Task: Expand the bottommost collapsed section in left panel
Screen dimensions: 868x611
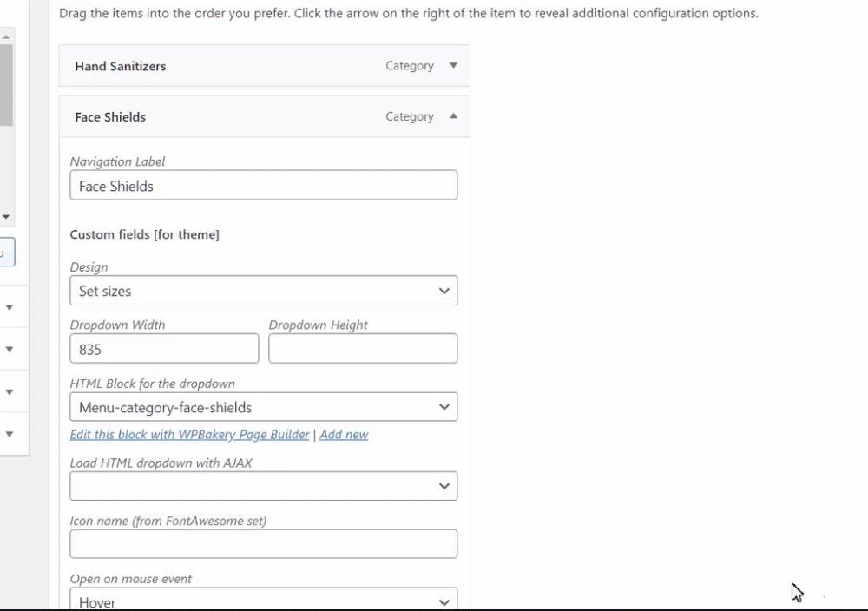Action: pyautogui.click(x=10, y=434)
